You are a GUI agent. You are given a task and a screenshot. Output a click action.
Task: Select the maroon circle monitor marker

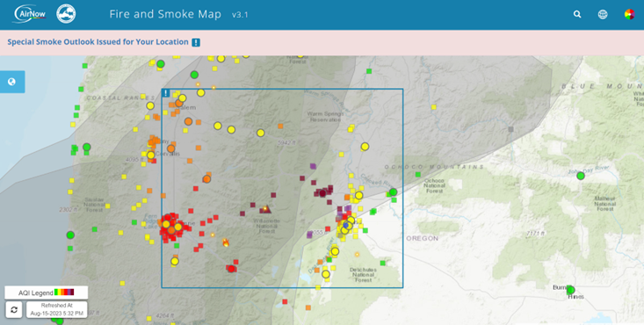[322, 193]
